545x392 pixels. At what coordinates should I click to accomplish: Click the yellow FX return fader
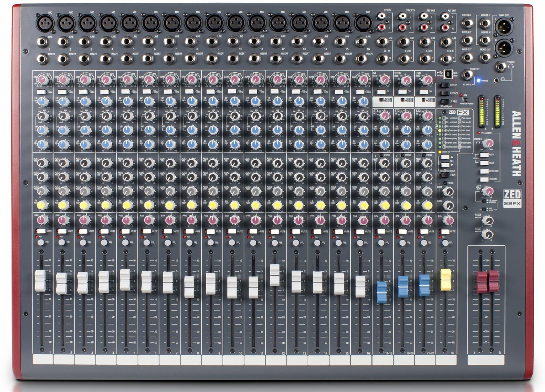445,279
